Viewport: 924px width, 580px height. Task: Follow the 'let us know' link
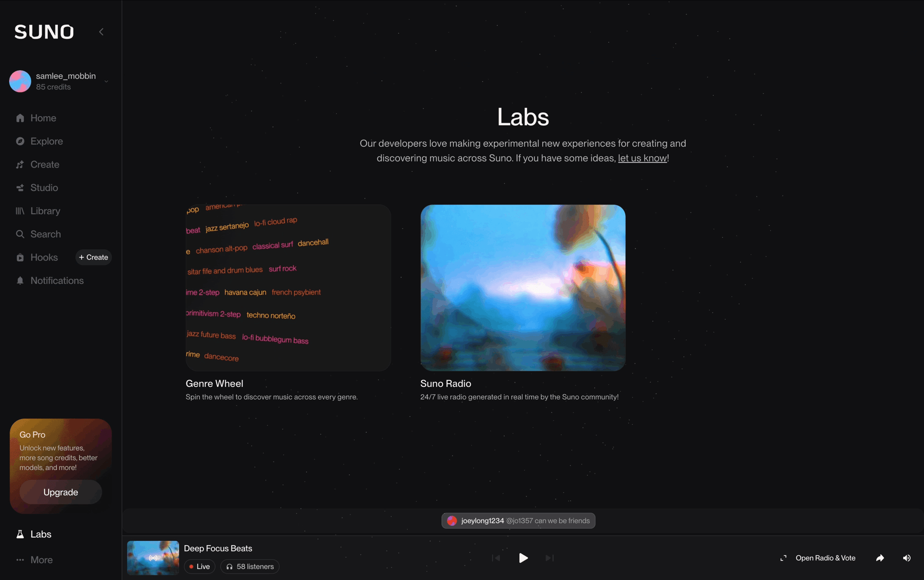click(642, 158)
